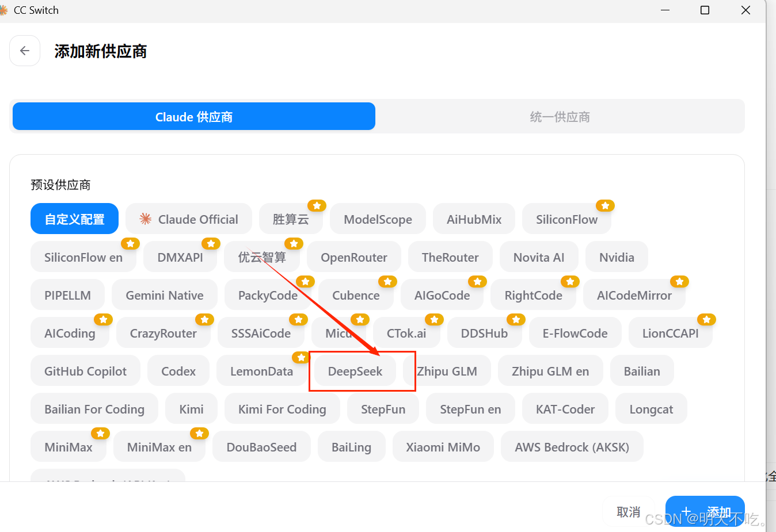Viewport: 776px width, 532px height.
Task: Select StepFun en provider
Action: 470,409
